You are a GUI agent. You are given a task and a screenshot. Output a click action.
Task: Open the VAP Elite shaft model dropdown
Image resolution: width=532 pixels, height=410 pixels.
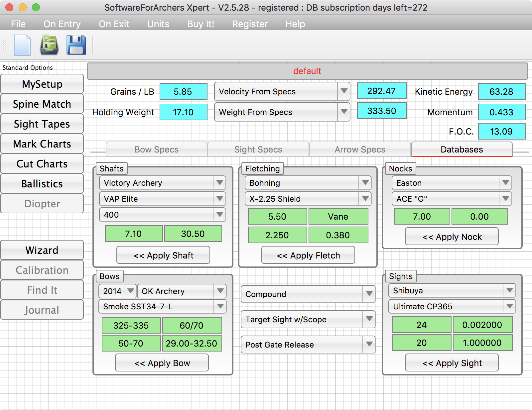pyautogui.click(x=162, y=199)
